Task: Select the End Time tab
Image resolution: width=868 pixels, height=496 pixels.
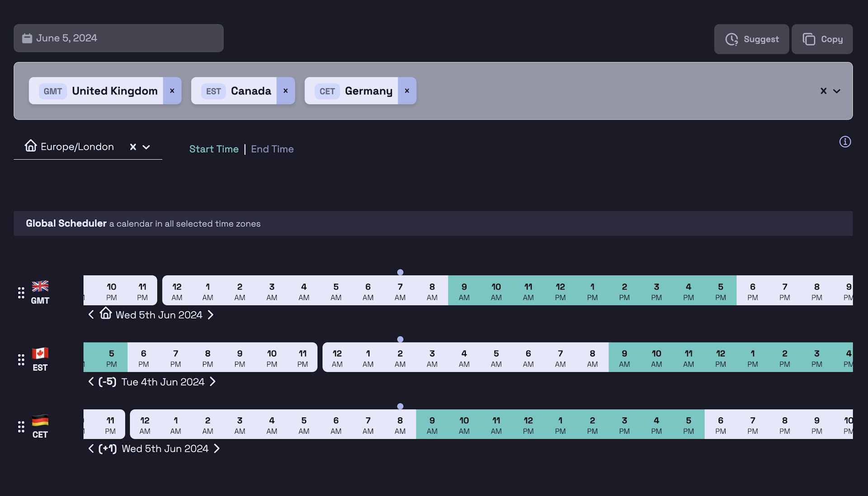Action: coord(272,149)
